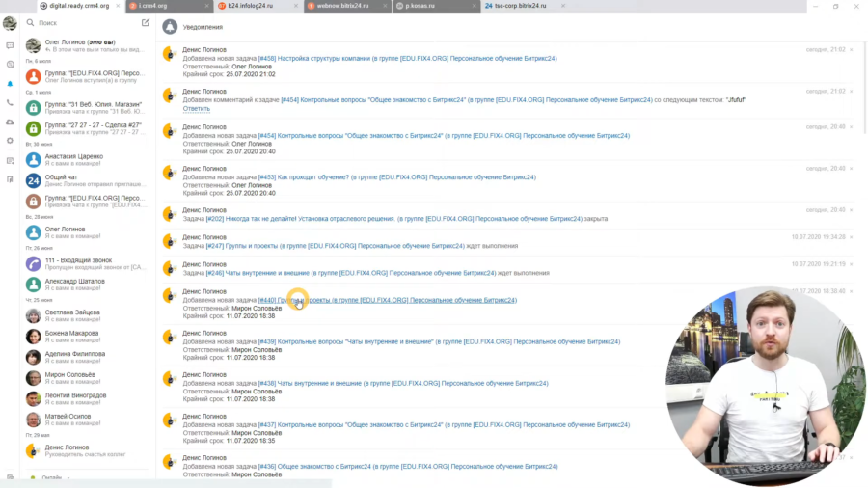Open group chat 27 27 - 27 - Сделка #27
The width and height of the screenshot is (868, 488).
(x=86, y=128)
